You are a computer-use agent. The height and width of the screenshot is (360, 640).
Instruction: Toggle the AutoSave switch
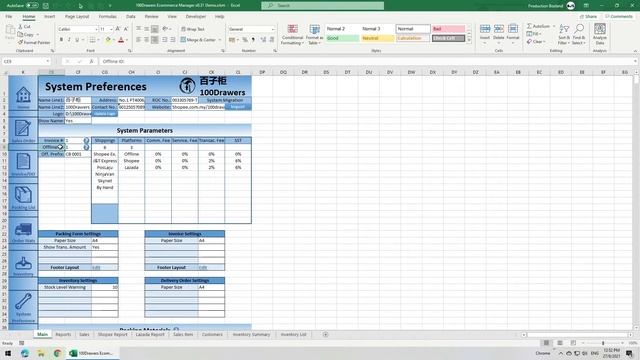pos(32,6)
